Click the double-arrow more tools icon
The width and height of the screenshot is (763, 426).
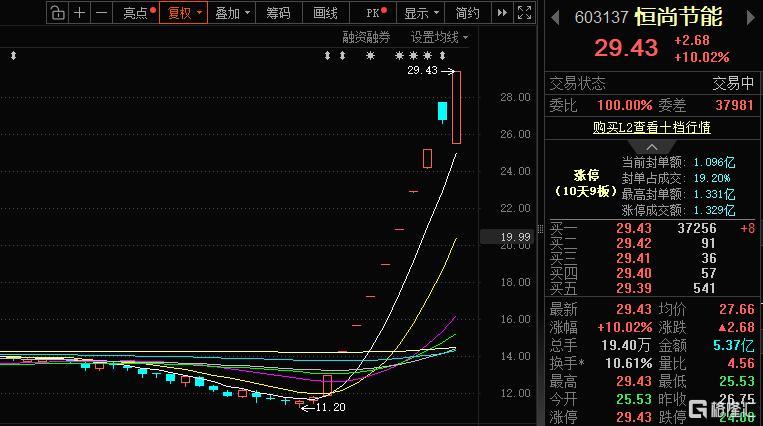click(x=502, y=13)
